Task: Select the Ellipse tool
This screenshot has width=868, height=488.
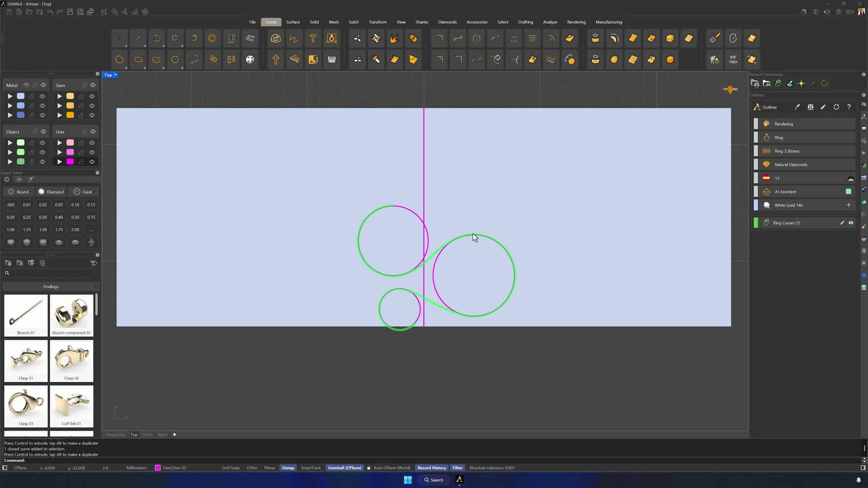Action: pos(157,59)
